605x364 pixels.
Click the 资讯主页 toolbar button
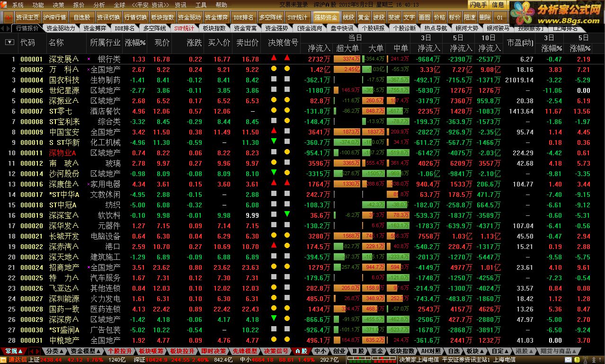[x=27, y=18]
